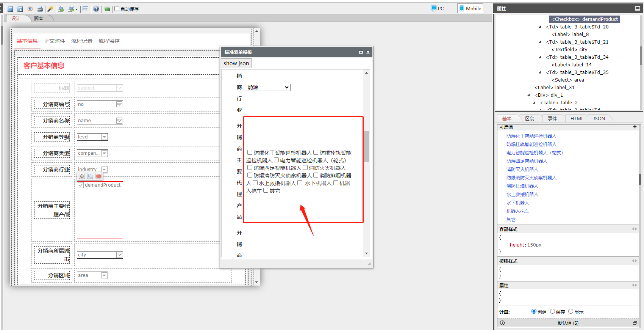Open code editor icon for 属性 section
This screenshot has width=644, height=330.
pyautogui.click(x=635, y=285)
